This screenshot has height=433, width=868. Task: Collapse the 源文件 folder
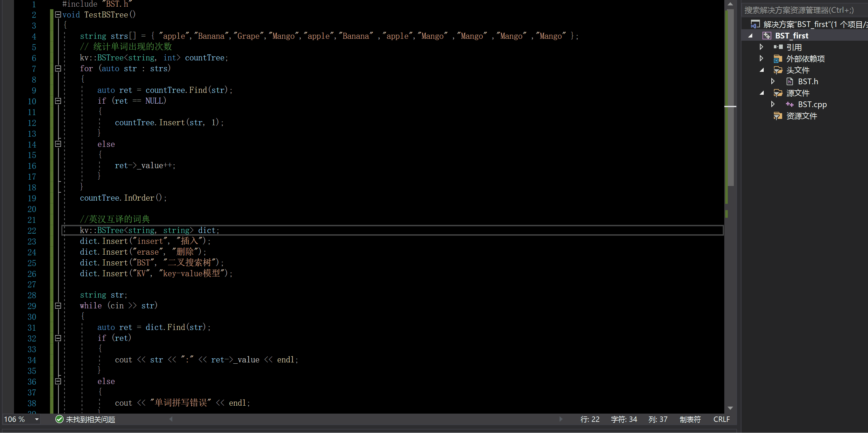(761, 93)
